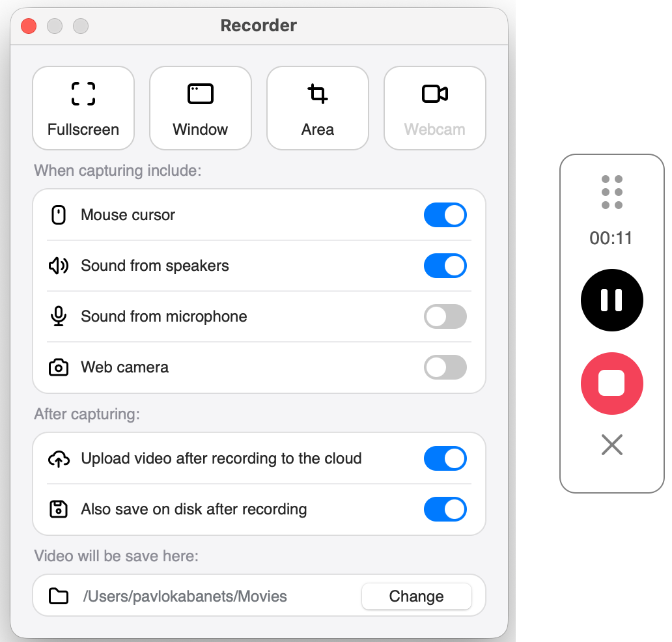Enable Sound from microphone switch
672x642 pixels.
pyautogui.click(x=445, y=316)
